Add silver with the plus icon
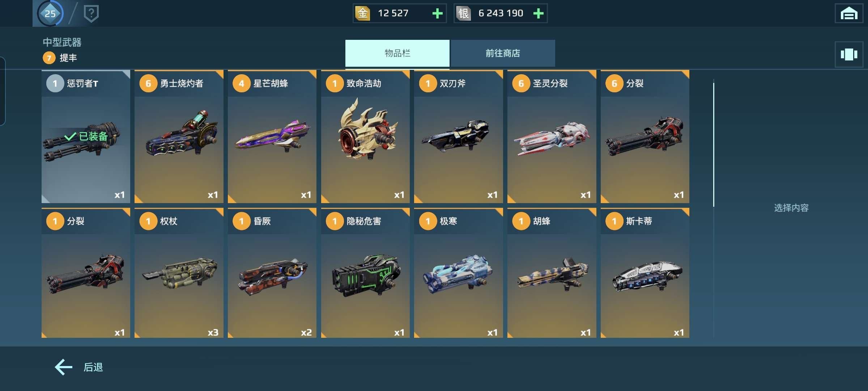Image resolution: width=868 pixels, height=391 pixels. coord(538,13)
